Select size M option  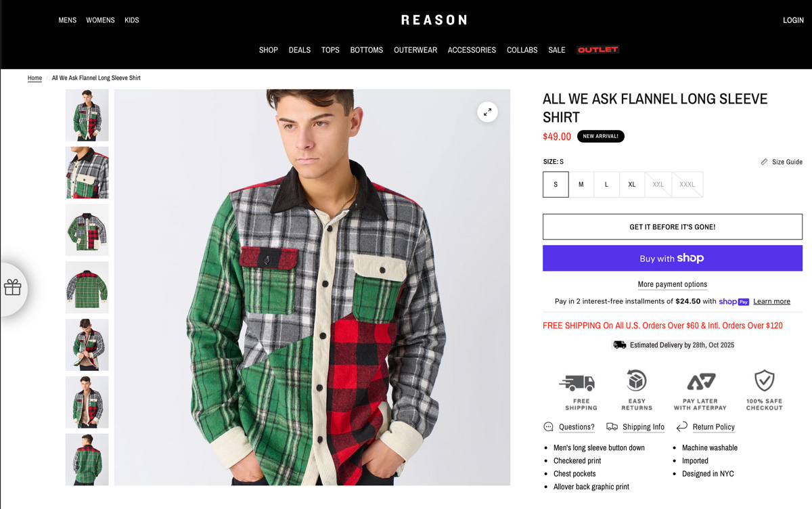tap(581, 184)
